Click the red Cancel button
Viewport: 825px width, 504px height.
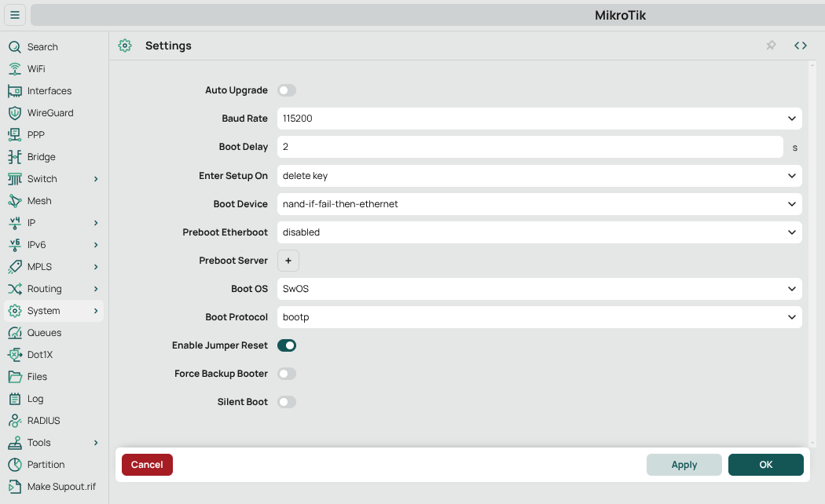tap(147, 465)
